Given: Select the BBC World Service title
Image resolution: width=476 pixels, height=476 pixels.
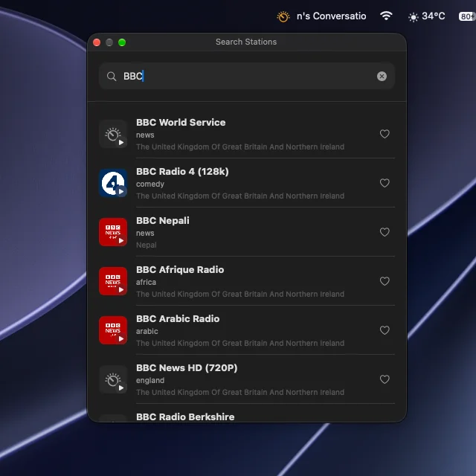Looking at the screenshot, I should coord(181,122).
